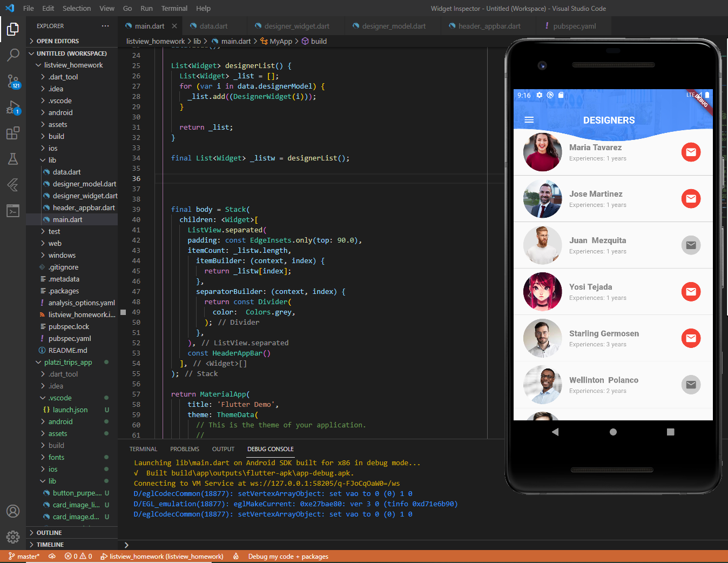728x563 pixels.
Task: Click listview_homework launch configuration in status bar
Action: pyautogui.click(x=161, y=557)
